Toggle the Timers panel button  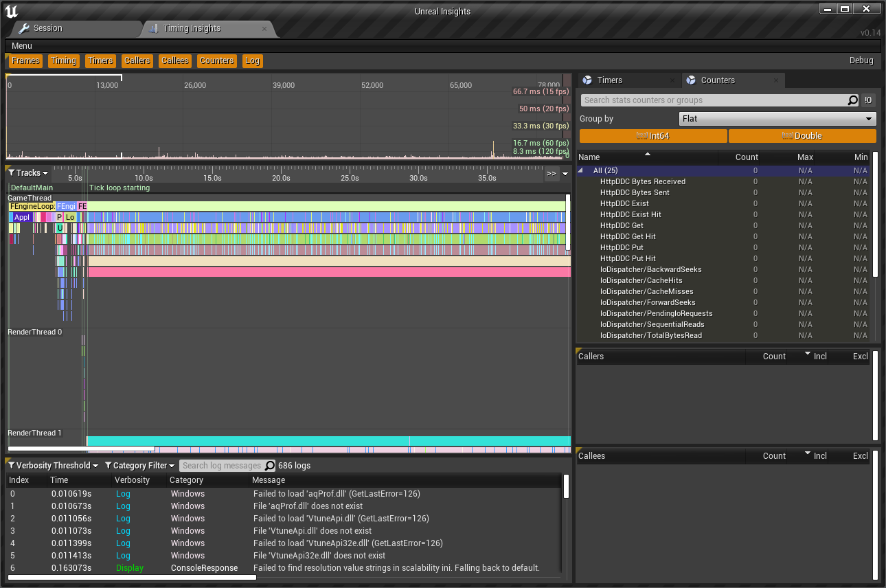click(x=100, y=61)
